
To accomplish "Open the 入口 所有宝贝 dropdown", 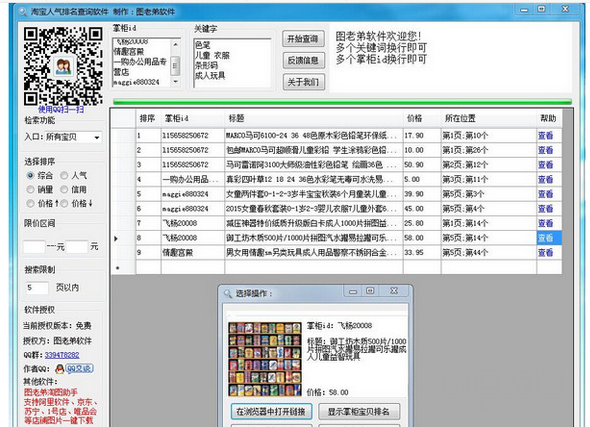I will (73, 137).
